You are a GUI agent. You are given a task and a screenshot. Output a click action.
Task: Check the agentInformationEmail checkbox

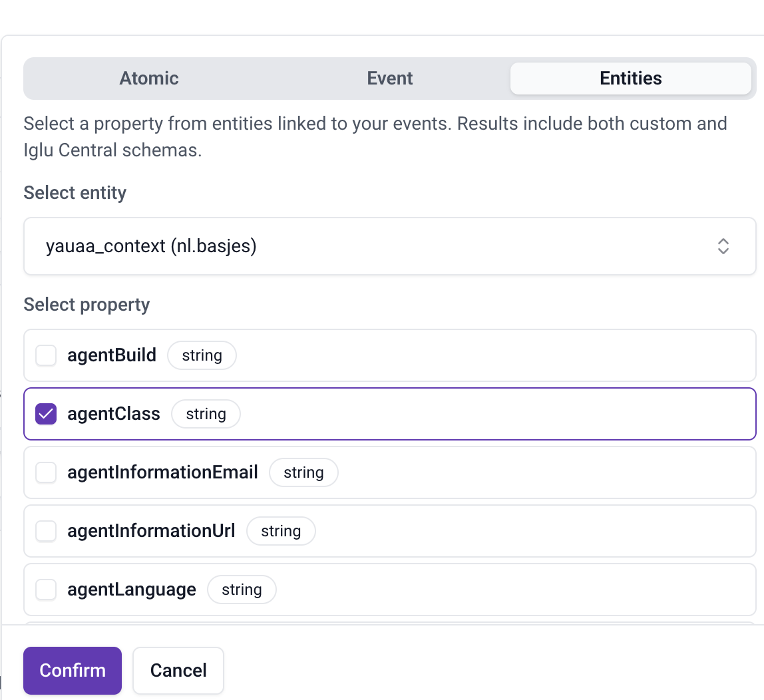coord(46,472)
